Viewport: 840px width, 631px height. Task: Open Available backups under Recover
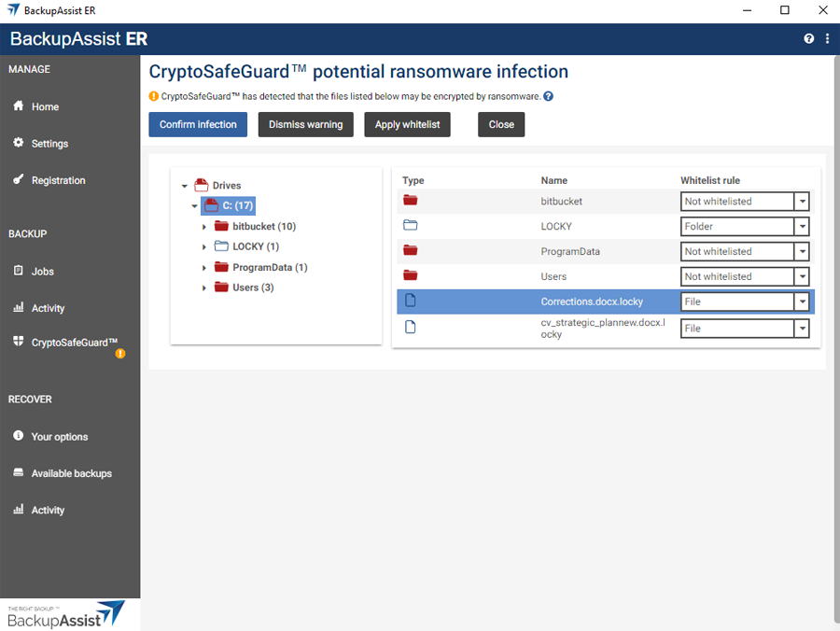72,473
